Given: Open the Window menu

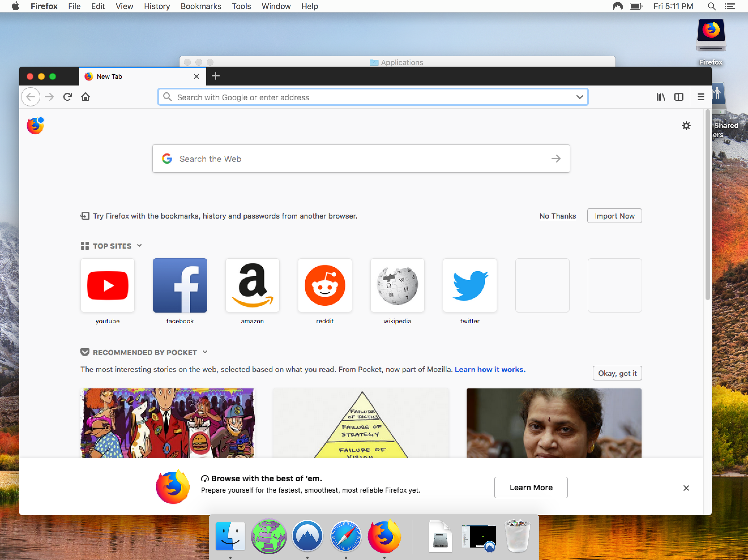Looking at the screenshot, I should (x=276, y=6).
